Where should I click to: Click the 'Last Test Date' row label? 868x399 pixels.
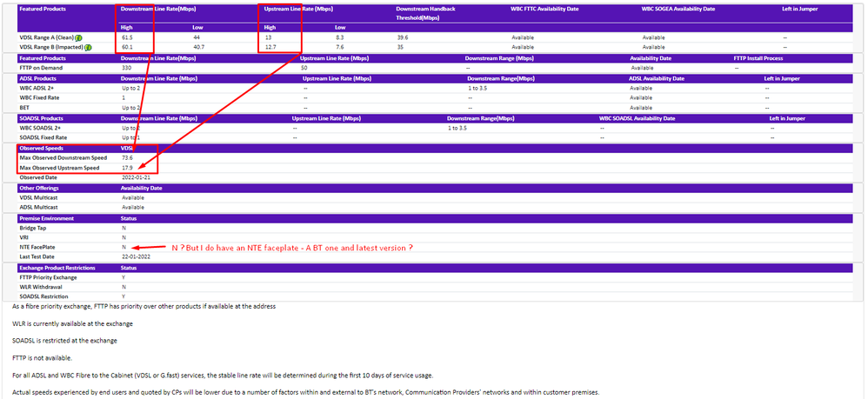pos(37,256)
